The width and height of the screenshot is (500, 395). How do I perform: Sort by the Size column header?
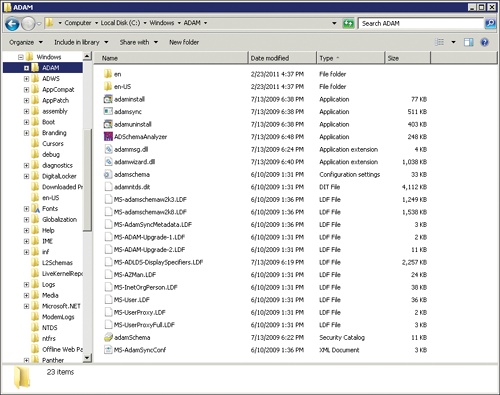click(x=408, y=58)
